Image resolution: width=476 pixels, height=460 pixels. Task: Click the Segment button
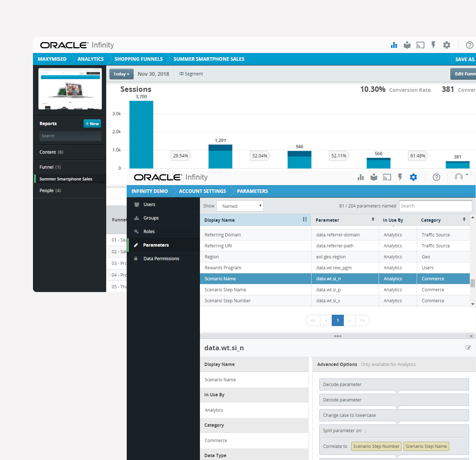[x=191, y=74]
